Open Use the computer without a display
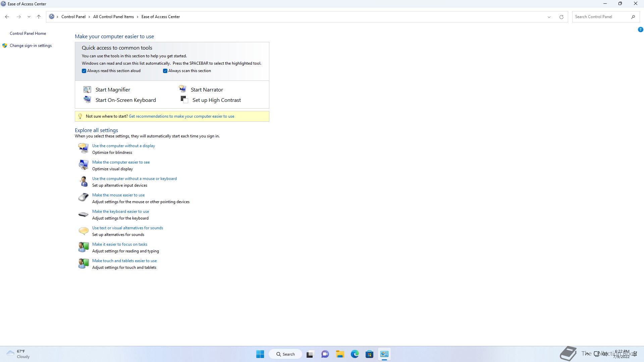The width and height of the screenshot is (644, 362). click(123, 146)
